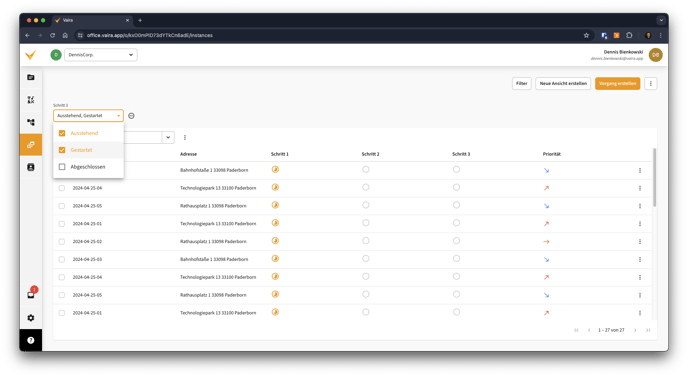688x377 pixels.
Task: Open three-dot menu next to Vorgang erstellen
Action: coord(651,83)
